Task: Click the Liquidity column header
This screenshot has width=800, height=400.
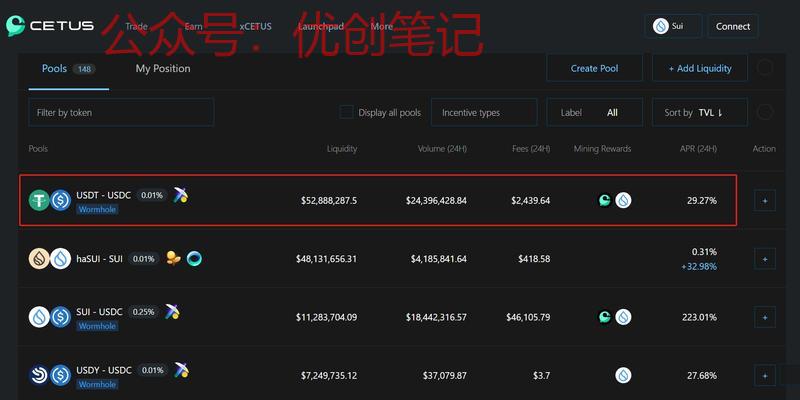Action: tap(342, 148)
